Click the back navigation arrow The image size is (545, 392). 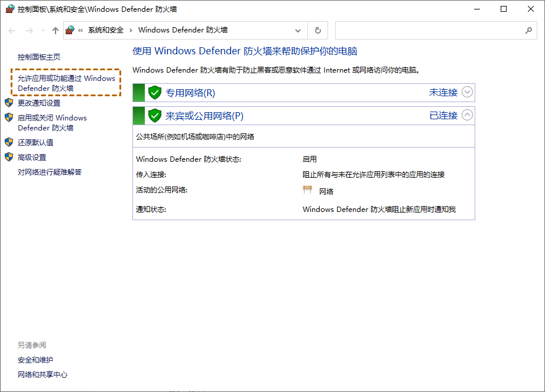click(12, 30)
